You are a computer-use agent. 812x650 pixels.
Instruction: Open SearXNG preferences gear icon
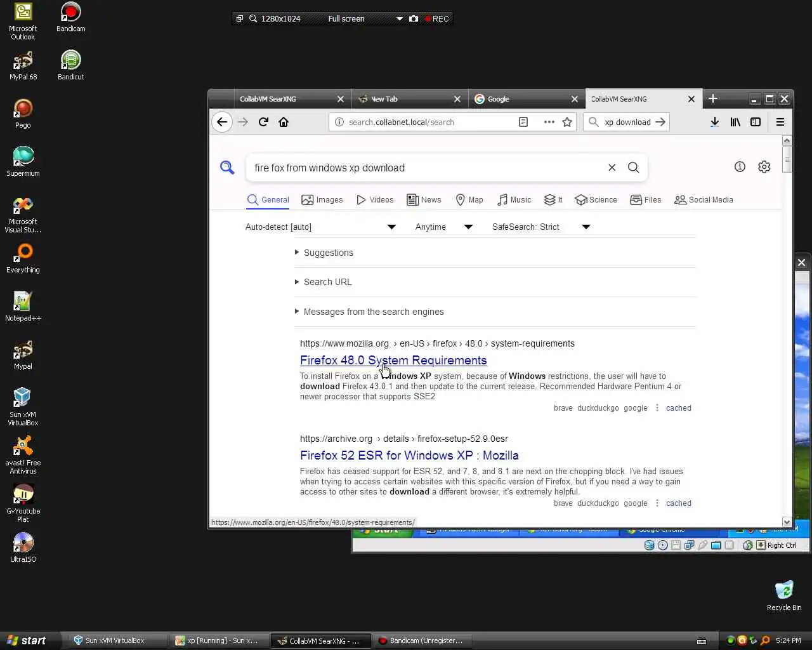tap(764, 167)
